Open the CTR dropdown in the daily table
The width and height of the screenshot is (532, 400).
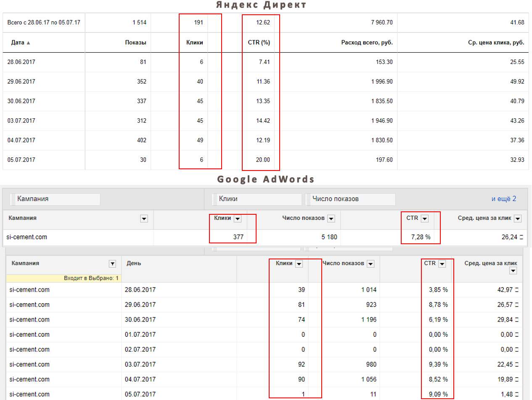(x=442, y=264)
